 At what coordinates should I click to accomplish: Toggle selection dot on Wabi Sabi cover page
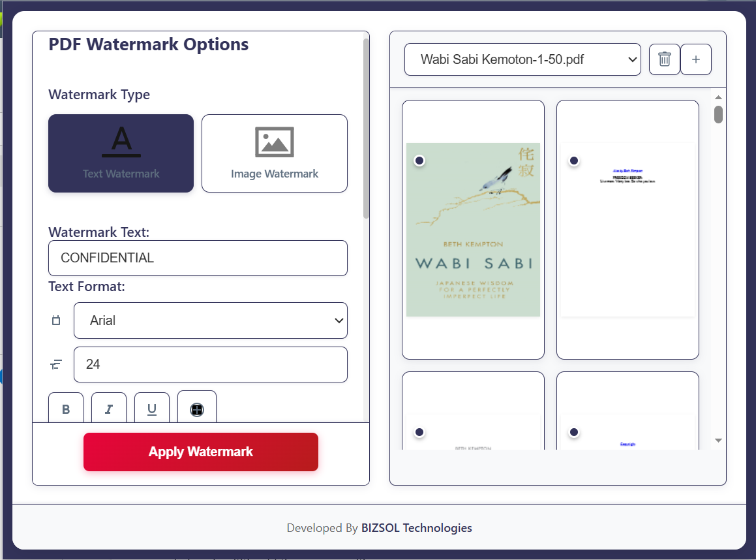point(419,161)
